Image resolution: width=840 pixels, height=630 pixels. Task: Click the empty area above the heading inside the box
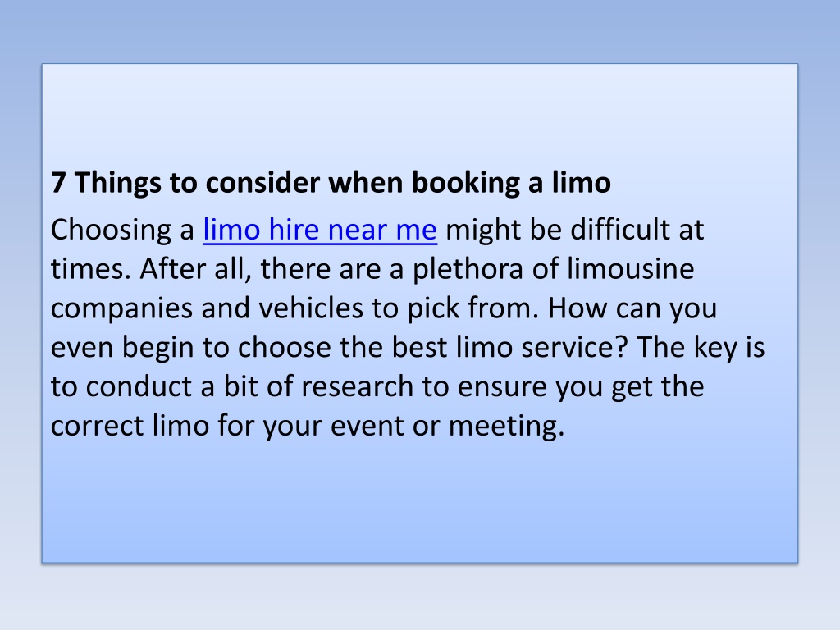[419, 112]
